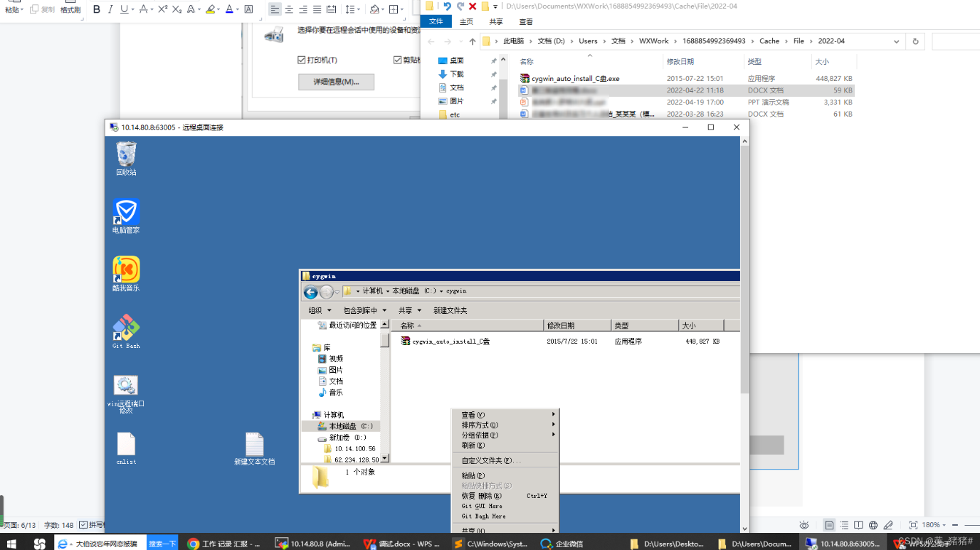Expand the address bar history dropdown
The image size is (980, 550).
(x=897, y=41)
